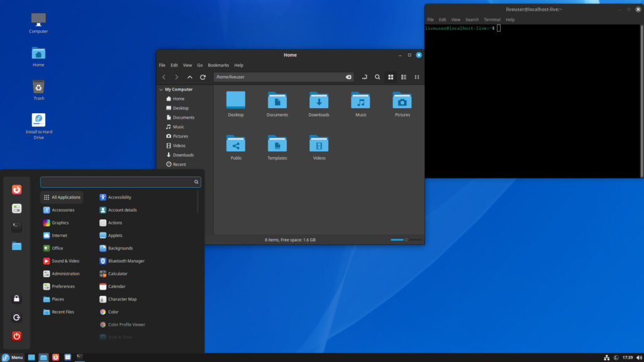Click the application menu search field
Screen dimensions: 644x362
tap(117, 182)
